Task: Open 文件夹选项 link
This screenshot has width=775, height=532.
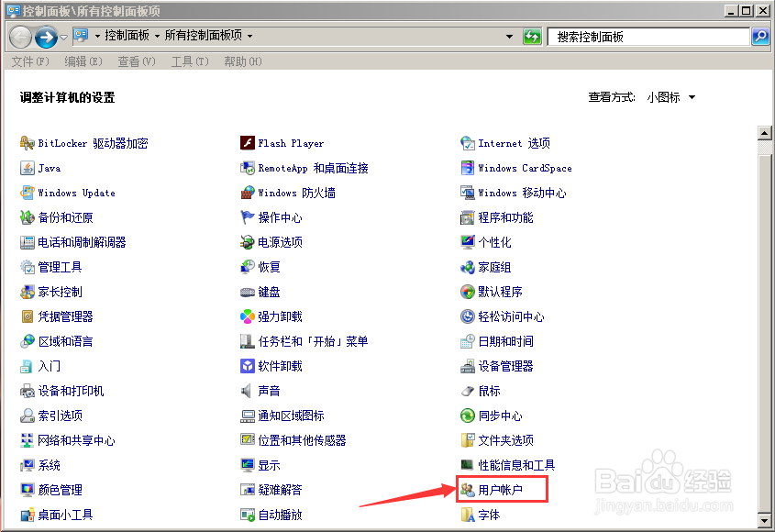Action: 505,440
